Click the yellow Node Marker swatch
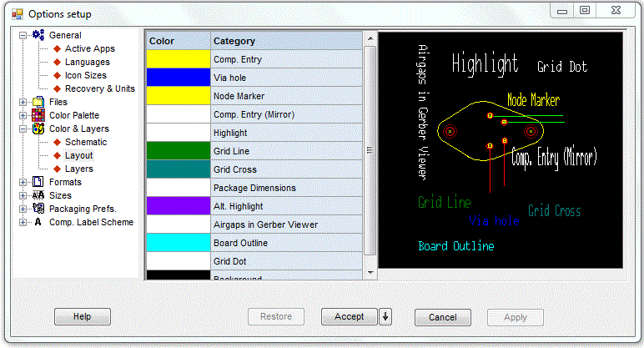644x348 pixels. 179,96
